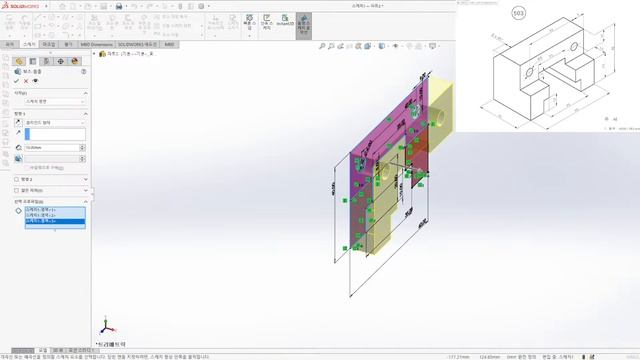Enable the Direction 2 checkbox

[16, 179]
